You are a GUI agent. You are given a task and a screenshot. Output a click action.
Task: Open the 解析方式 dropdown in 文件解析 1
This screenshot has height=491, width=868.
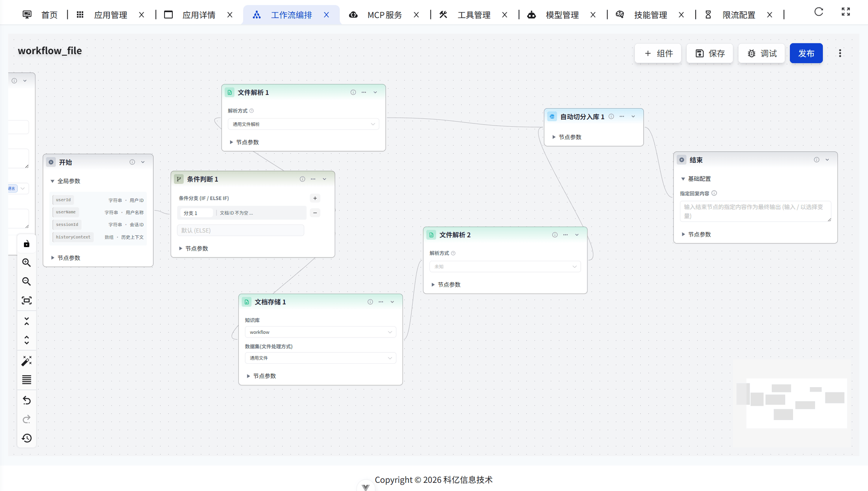[x=303, y=124]
